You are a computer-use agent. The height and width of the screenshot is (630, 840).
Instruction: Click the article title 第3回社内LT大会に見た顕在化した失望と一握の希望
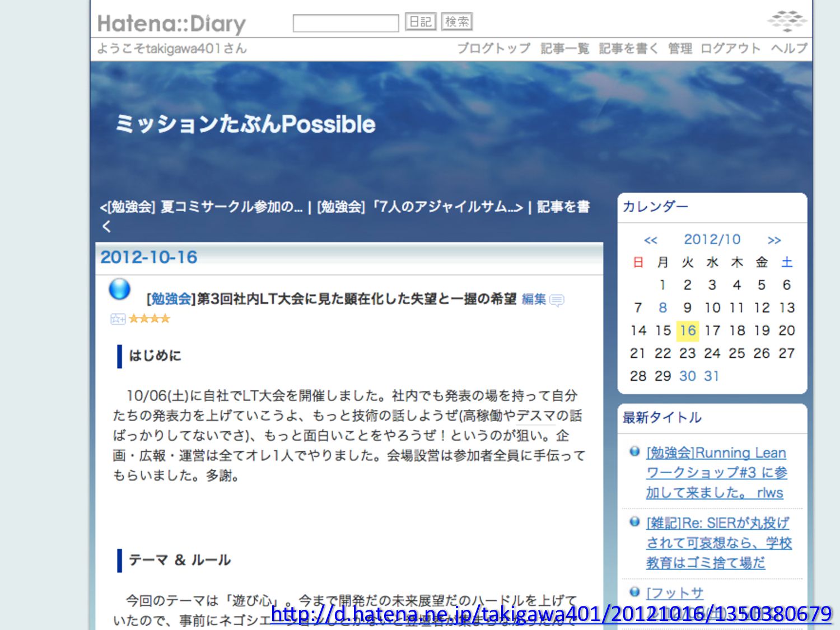(x=356, y=299)
